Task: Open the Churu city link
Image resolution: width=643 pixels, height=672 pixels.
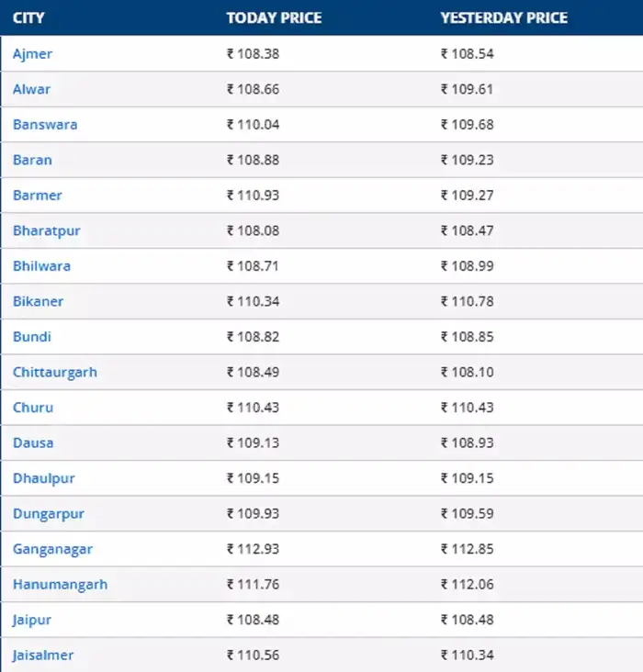Action: (33, 408)
